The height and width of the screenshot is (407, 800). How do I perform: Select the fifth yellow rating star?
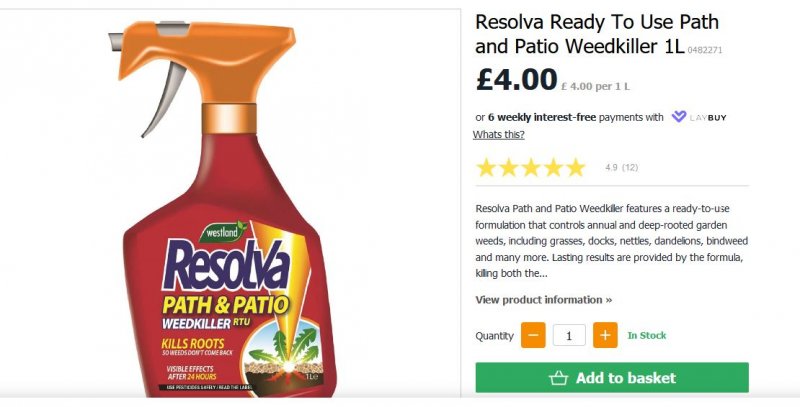coord(575,168)
